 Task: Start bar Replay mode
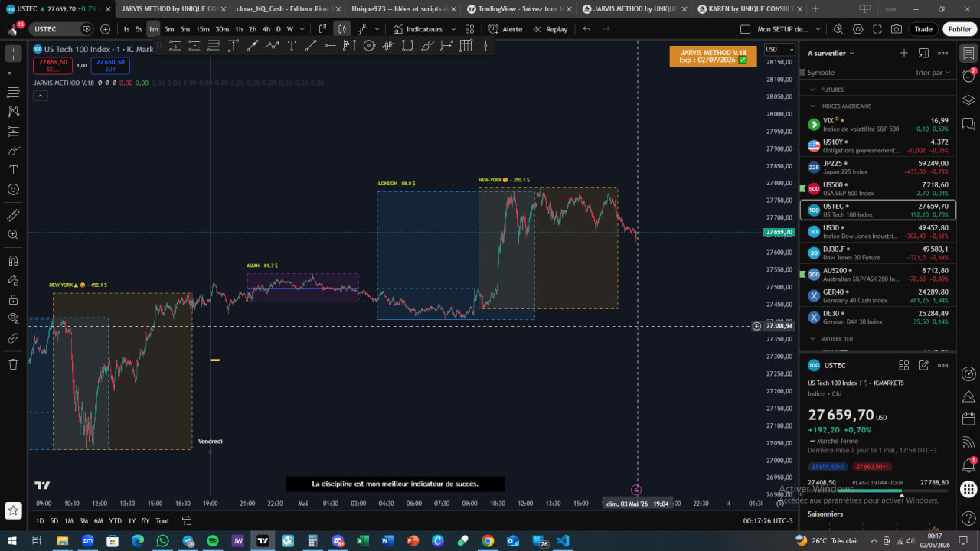point(550,29)
